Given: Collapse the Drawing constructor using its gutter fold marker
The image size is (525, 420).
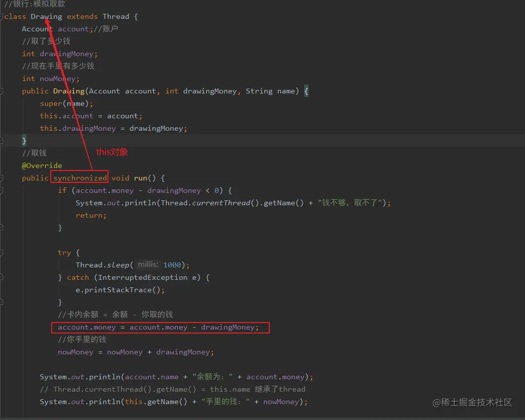Looking at the screenshot, I should (1, 91).
